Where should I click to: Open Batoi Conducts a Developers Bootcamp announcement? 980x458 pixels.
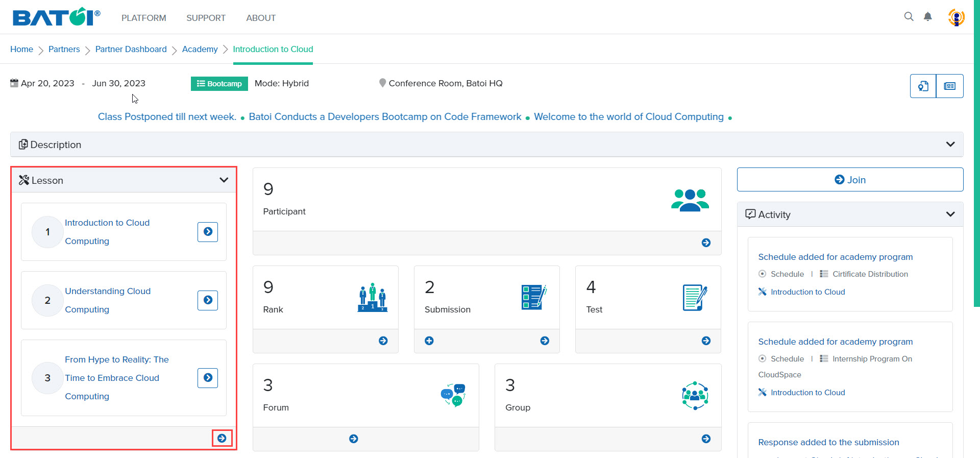click(385, 116)
